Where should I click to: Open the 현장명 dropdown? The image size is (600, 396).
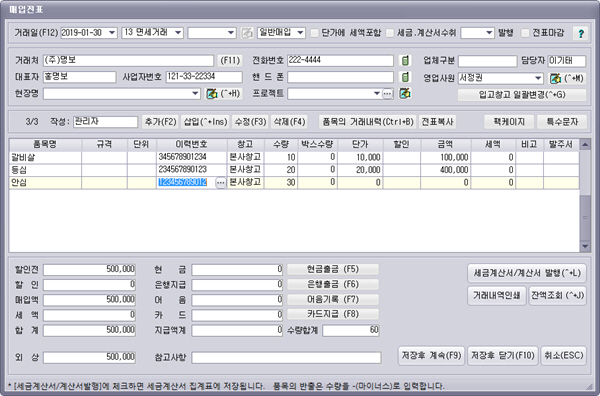point(195,94)
